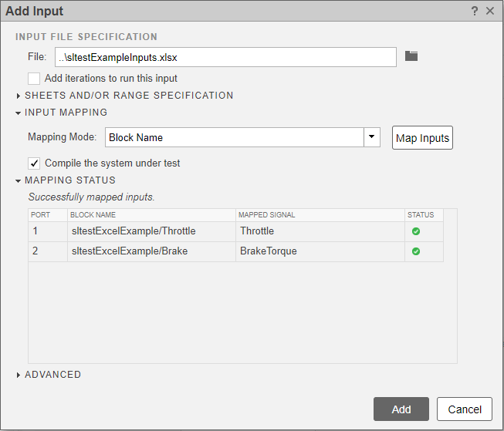This screenshot has height=431, width=504.
Task: Expand the Advanced section
Action: (19, 375)
